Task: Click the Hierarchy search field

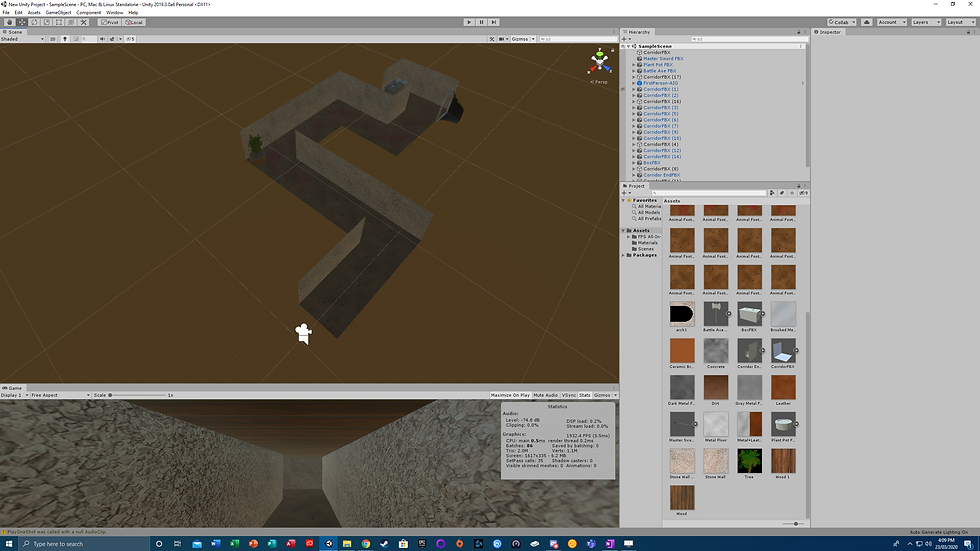Action: click(749, 39)
